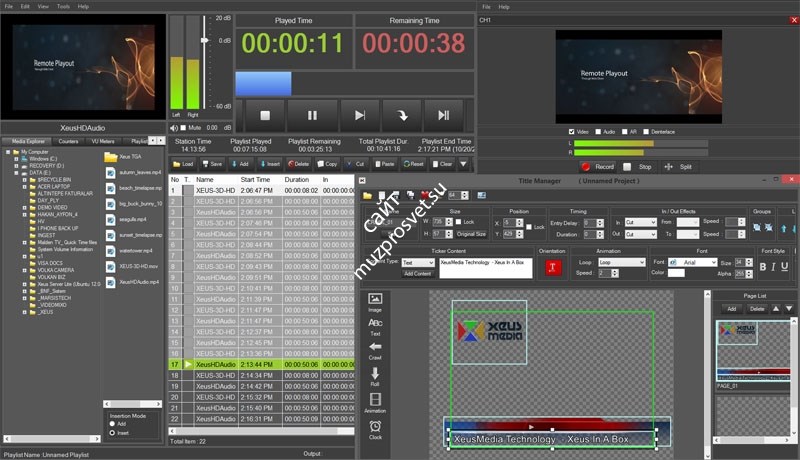
Task: Click the preview image icon in Title Manager toolbar
Action: point(481,195)
